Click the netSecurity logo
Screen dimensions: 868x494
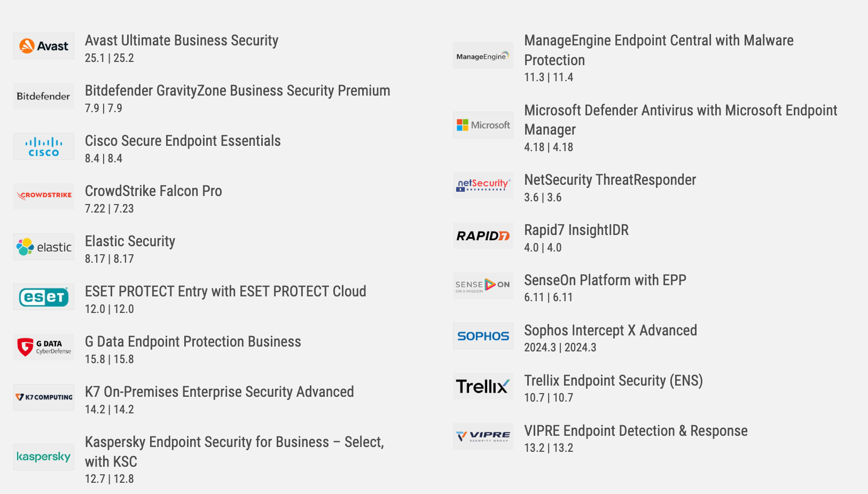click(x=483, y=185)
